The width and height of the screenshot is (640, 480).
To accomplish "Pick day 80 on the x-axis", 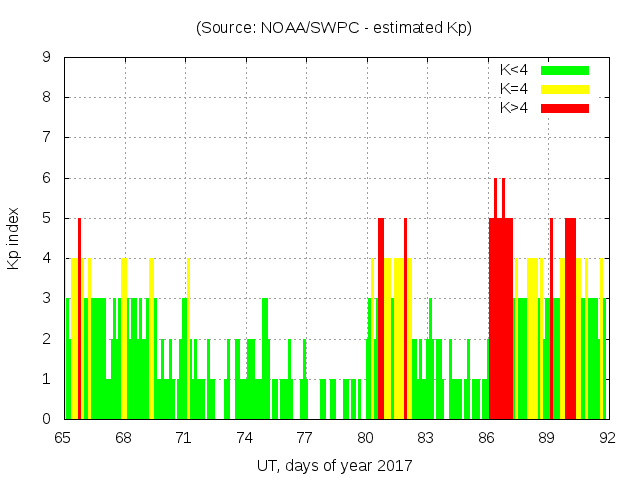I will pos(365,437).
